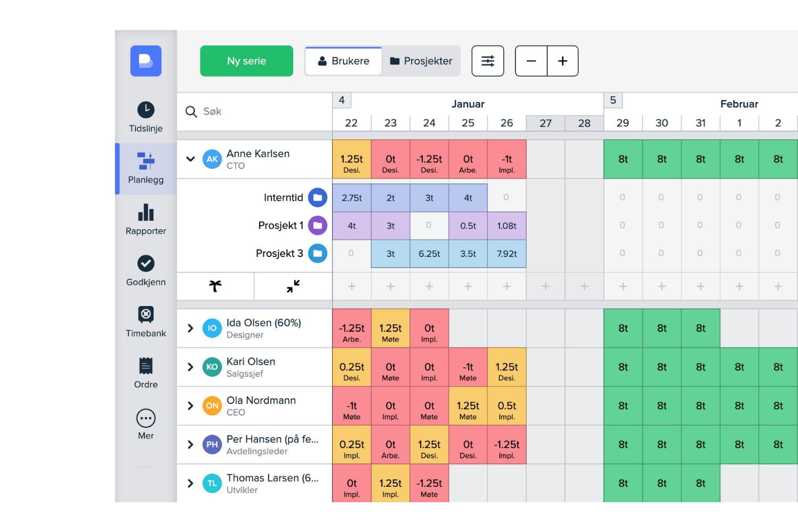Open Prosjekt 3 6.25t cell

click(429, 254)
